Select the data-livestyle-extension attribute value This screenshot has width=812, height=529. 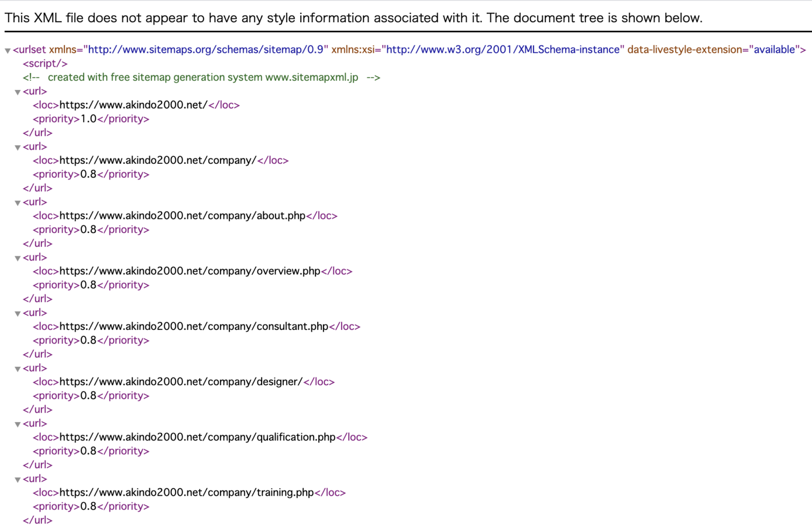(776, 49)
